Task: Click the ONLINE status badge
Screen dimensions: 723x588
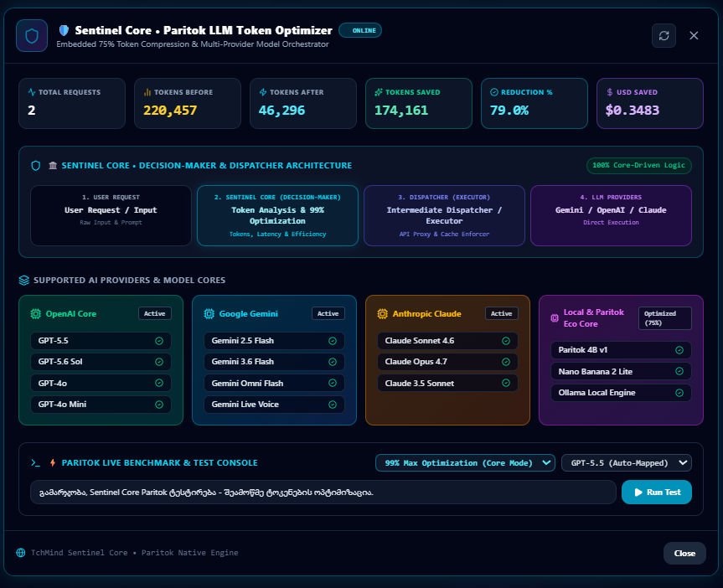Action: (x=360, y=30)
